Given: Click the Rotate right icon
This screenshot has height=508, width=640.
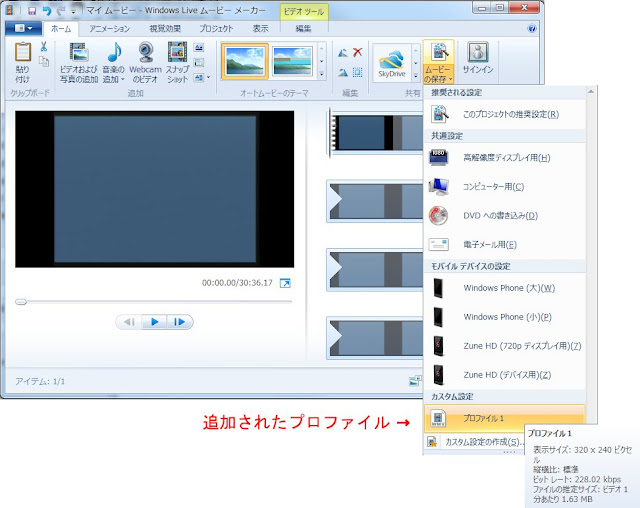Looking at the screenshot, I should pyautogui.click(x=343, y=72).
